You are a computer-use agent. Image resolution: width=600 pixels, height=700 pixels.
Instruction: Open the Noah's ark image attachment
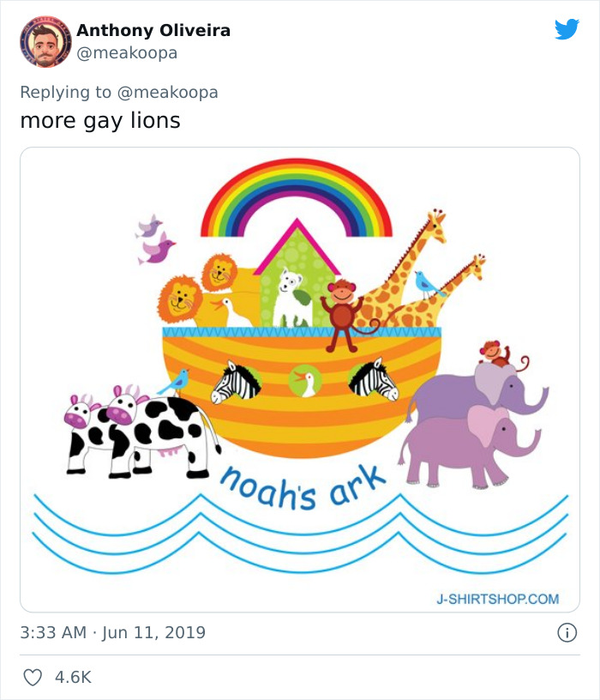point(300,377)
